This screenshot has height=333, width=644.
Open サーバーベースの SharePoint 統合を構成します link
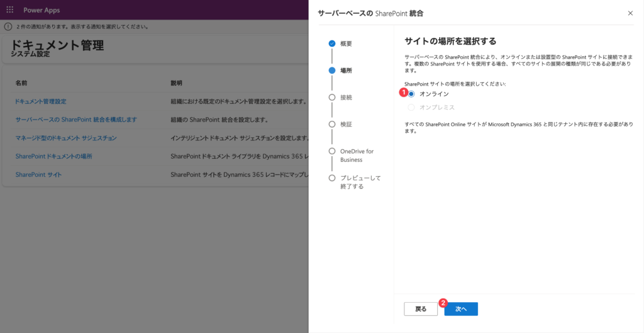click(x=76, y=120)
